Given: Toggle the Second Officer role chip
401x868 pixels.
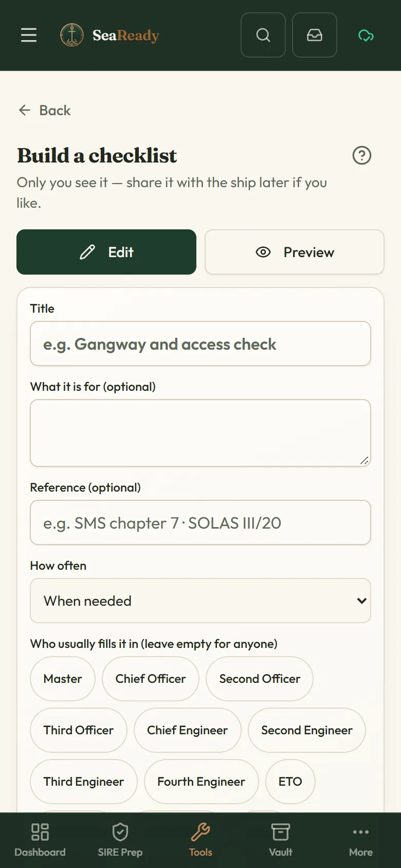Looking at the screenshot, I should pyautogui.click(x=260, y=679).
